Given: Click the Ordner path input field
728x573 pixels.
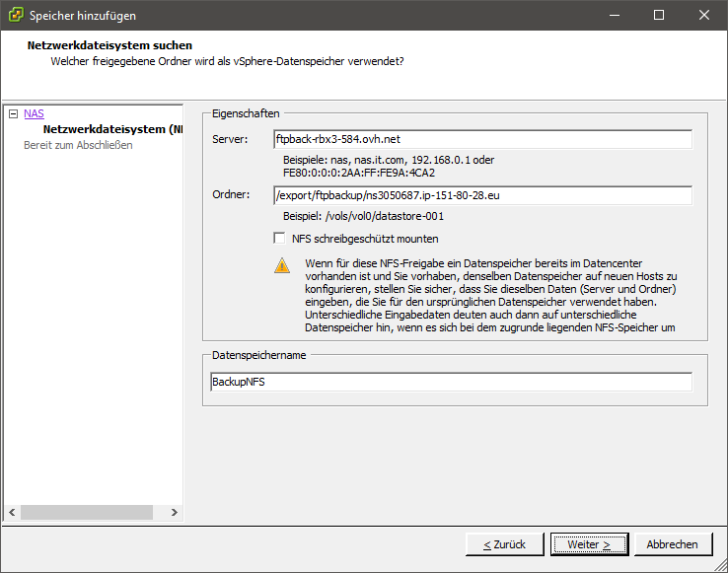Looking at the screenshot, I should tap(482, 196).
